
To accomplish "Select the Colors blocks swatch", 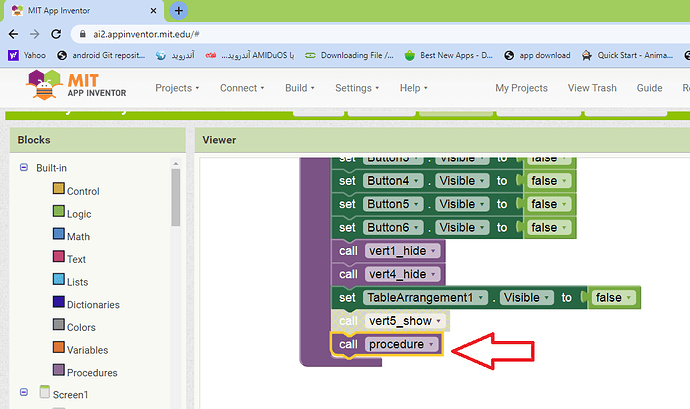I will pyautogui.click(x=58, y=327).
